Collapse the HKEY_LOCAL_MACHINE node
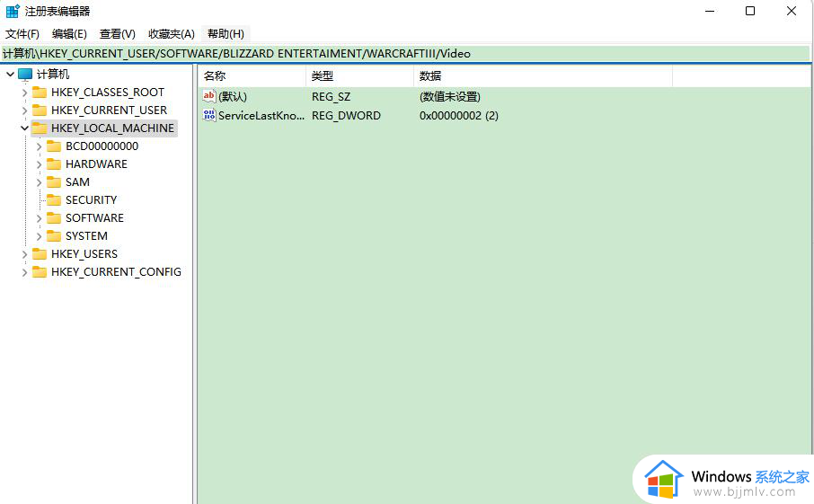Image resolution: width=814 pixels, height=504 pixels. click(24, 128)
